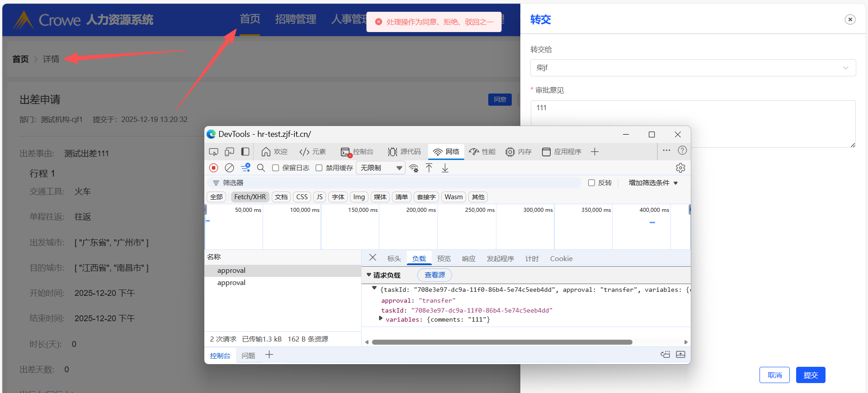Click the export HAR download icon
Screen dimensions: 868x393
click(445, 168)
